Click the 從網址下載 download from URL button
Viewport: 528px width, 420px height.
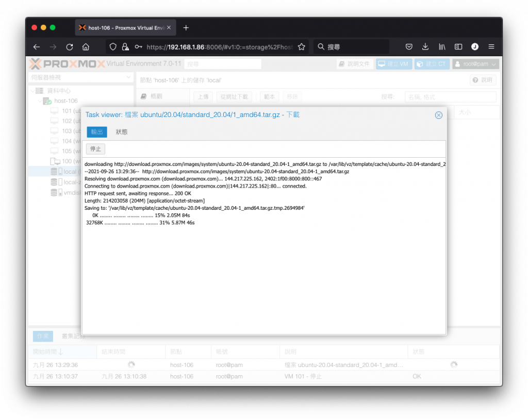(x=234, y=97)
